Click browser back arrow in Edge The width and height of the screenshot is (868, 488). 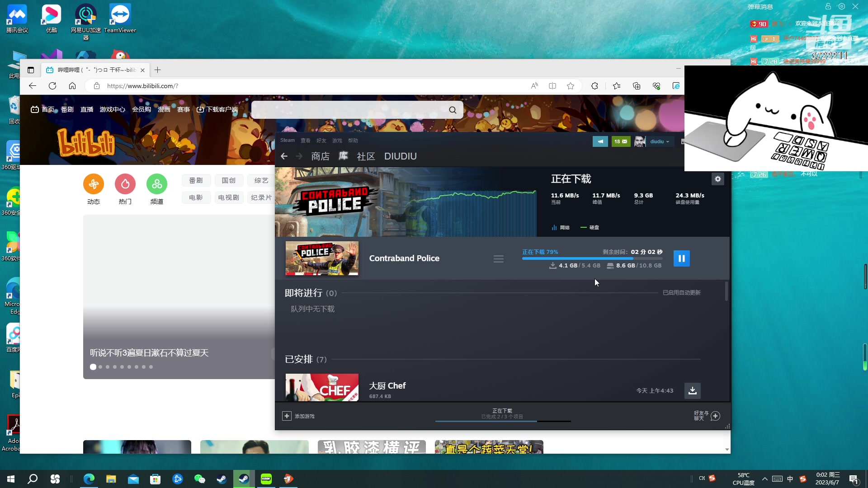33,86
